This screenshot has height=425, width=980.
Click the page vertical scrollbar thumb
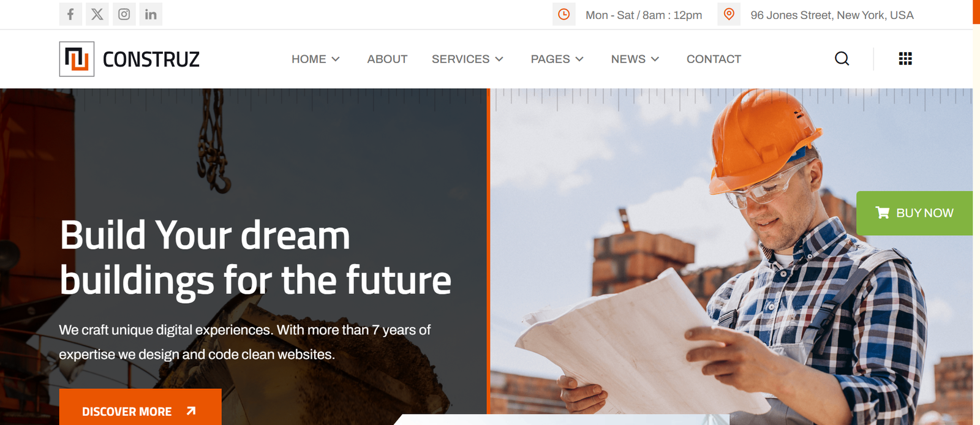pos(976,12)
